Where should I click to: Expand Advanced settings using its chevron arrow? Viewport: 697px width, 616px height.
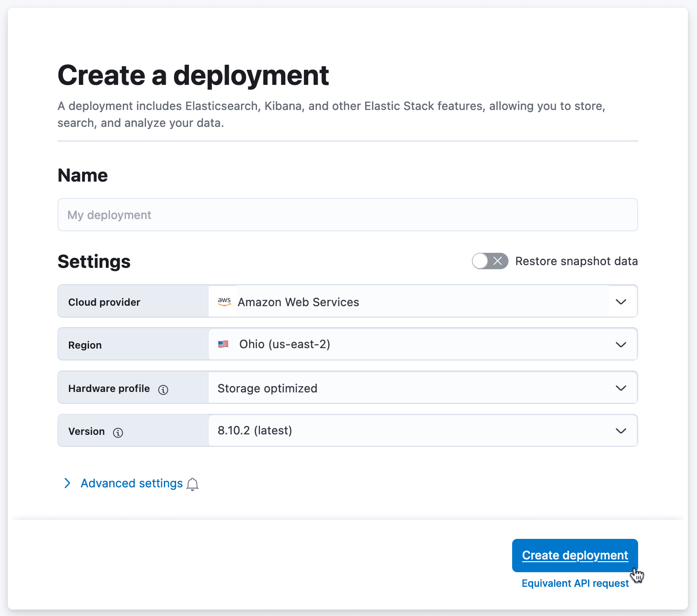(x=68, y=483)
